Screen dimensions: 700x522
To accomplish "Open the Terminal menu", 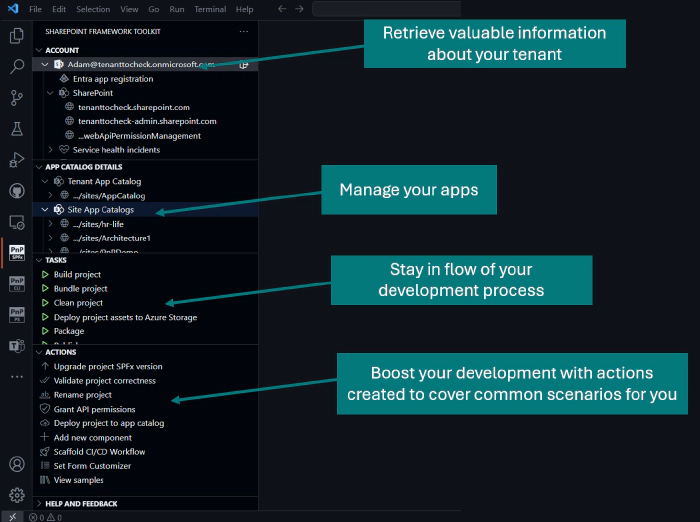I will coord(210,9).
